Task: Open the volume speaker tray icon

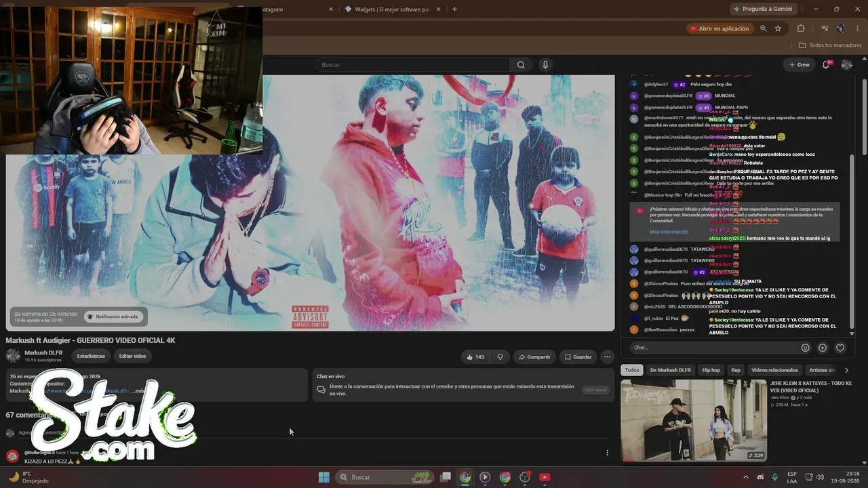Action: pos(820,477)
